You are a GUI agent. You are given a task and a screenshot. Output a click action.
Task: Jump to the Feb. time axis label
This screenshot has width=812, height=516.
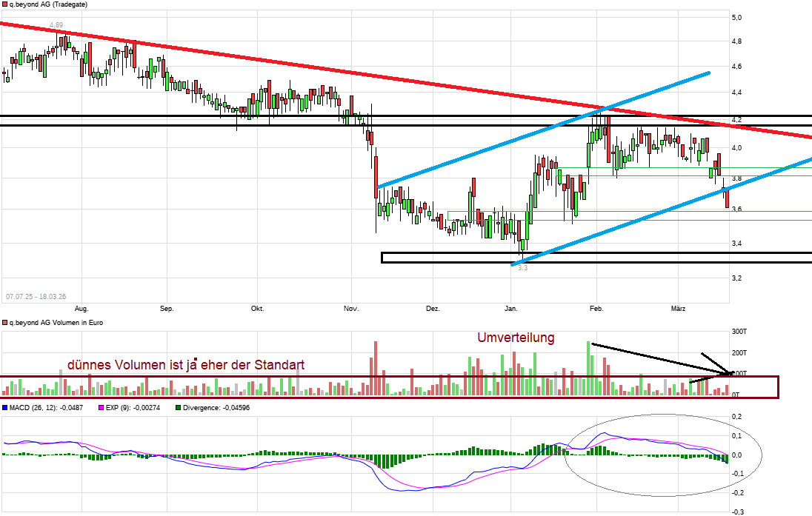tap(596, 308)
